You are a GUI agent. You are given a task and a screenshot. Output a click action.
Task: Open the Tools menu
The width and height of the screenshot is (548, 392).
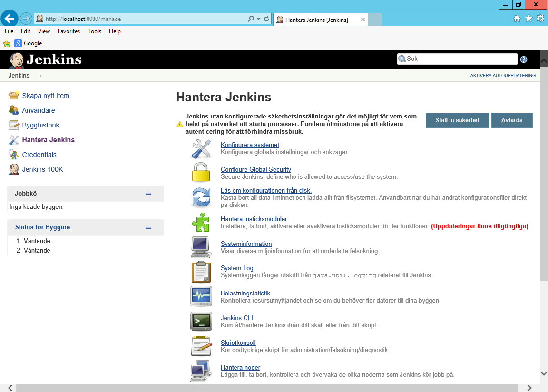[x=94, y=31]
